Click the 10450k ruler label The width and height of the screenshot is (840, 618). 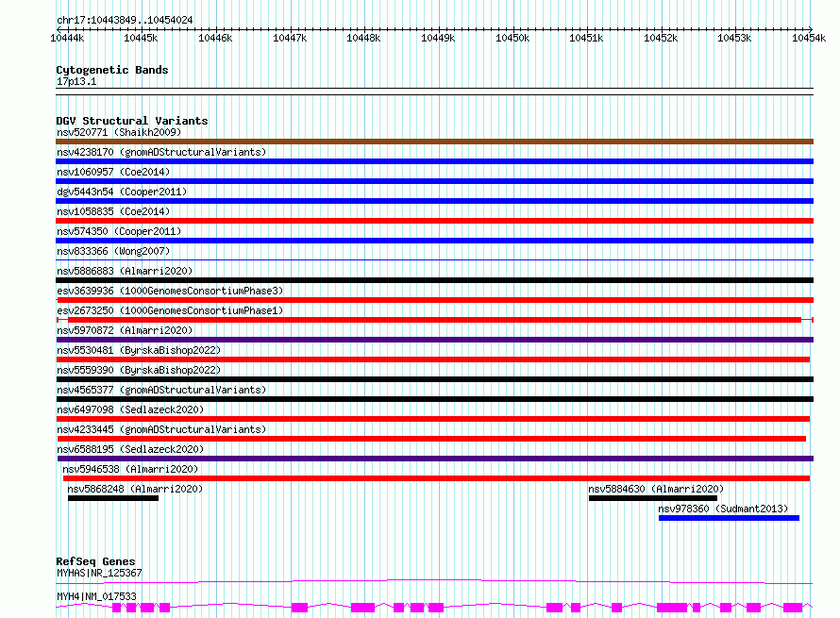point(512,38)
